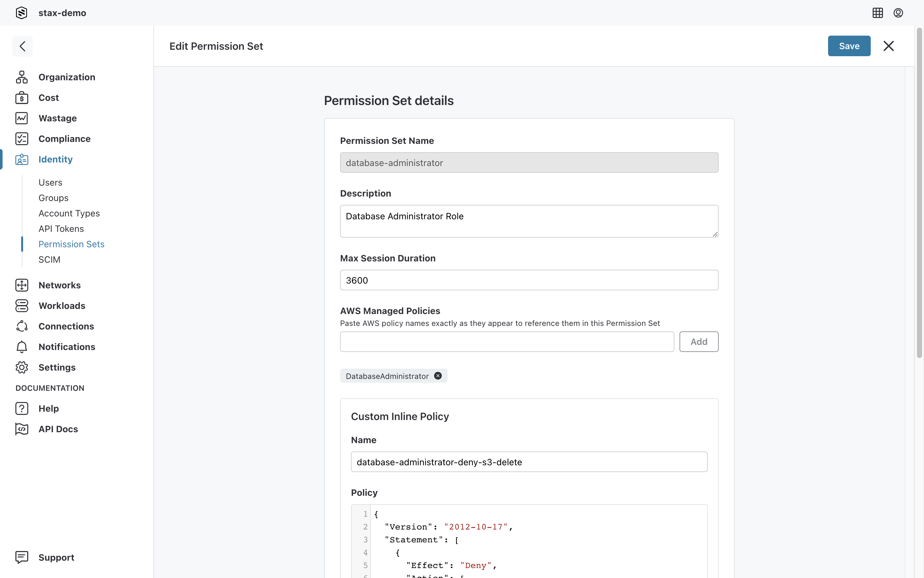Click the Networks icon
Screen dimensions: 924x578
tap(22, 285)
